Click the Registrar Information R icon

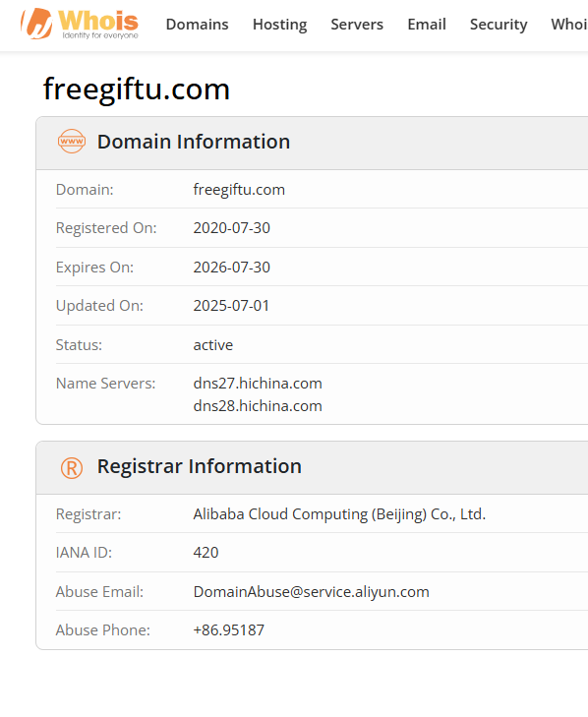pos(72,468)
